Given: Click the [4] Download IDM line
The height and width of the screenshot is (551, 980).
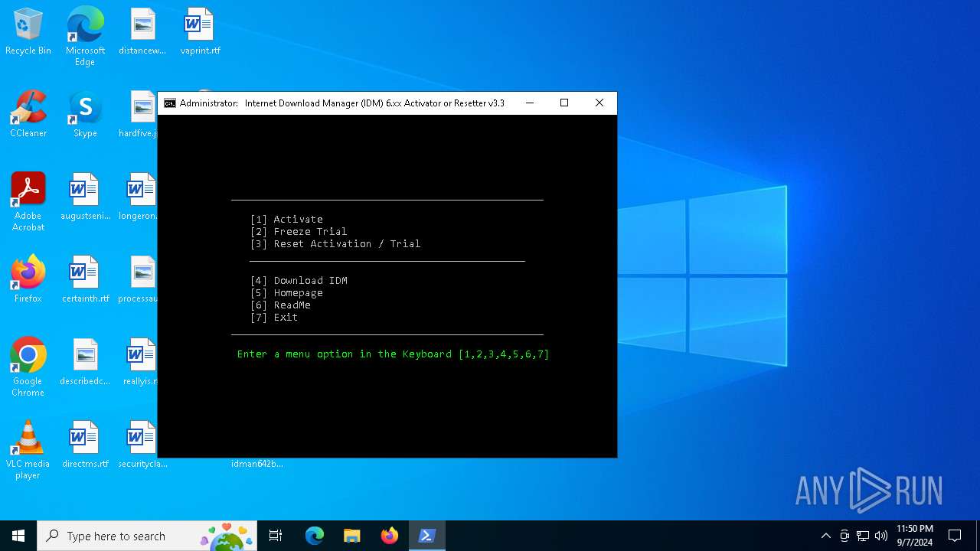Looking at the screenshot, I should pos(299,281).
